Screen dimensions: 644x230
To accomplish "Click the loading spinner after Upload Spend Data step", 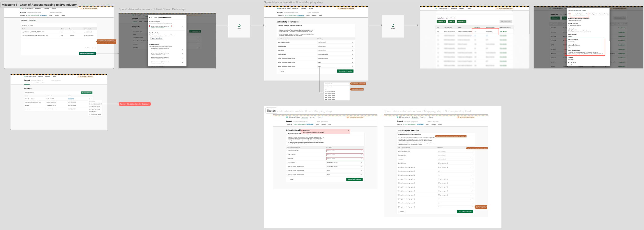I will tap(239, 26).
